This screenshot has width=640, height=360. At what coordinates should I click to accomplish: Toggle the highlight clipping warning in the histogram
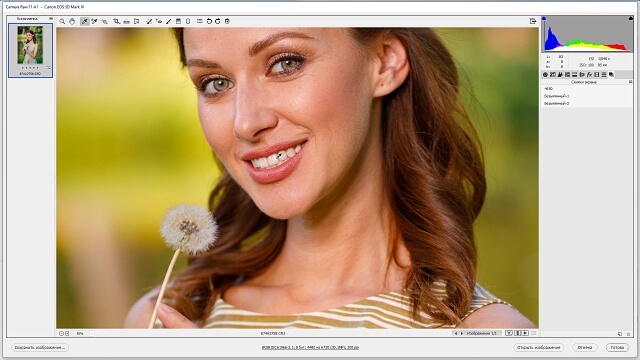pyautogui.click(x=631, y=18)
